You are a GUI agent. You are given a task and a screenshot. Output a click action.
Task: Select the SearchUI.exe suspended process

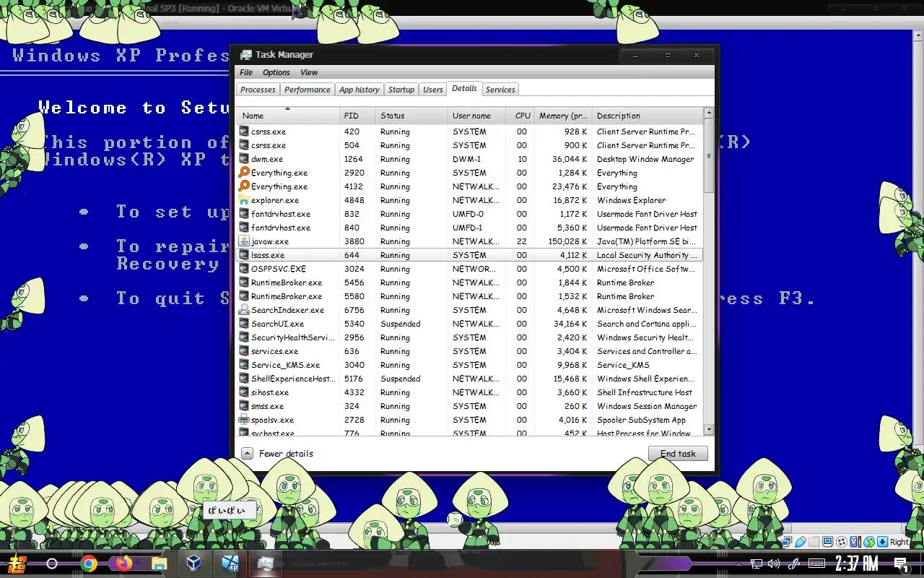click(469, 324)
